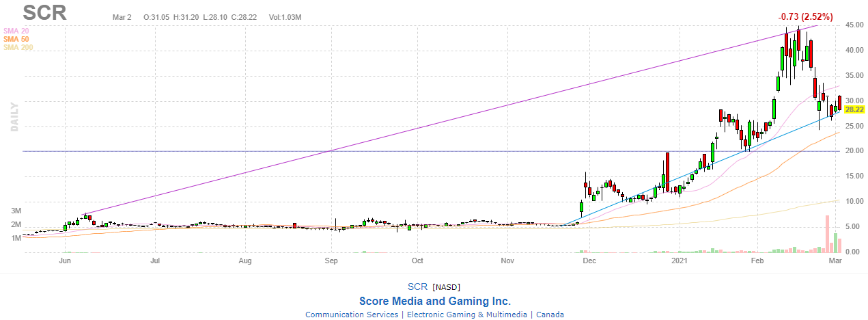Screen dimensions: 868x320
Task: Click the tallest red volume bar
Action: coord(827,234)
